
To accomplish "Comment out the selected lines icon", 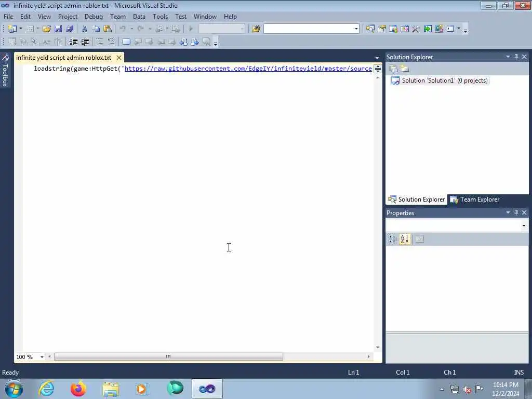I will coord(99,42).
